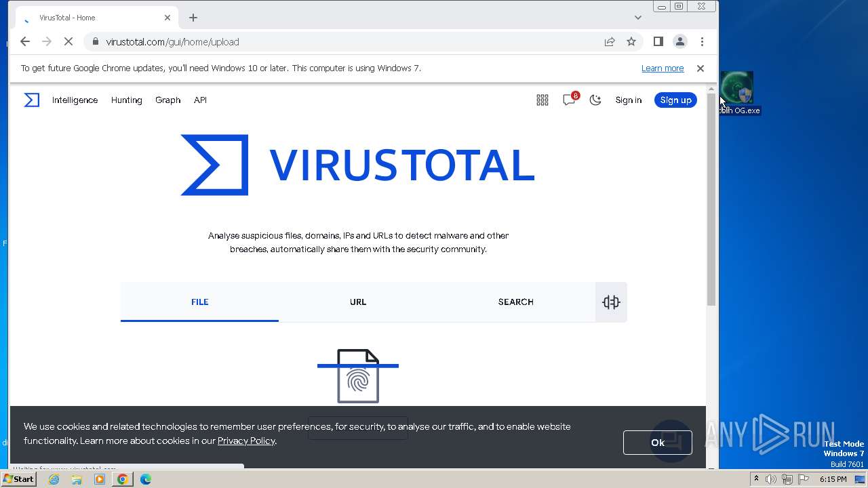Open Microsoft Edge from taskbar
Screen dimensions: 868x488
146,479
